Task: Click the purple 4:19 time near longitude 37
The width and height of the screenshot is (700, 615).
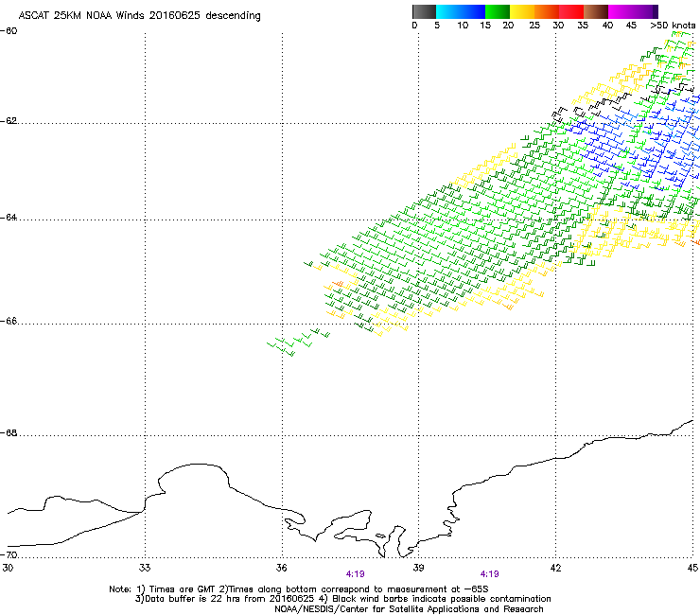Action: [355, 574]
